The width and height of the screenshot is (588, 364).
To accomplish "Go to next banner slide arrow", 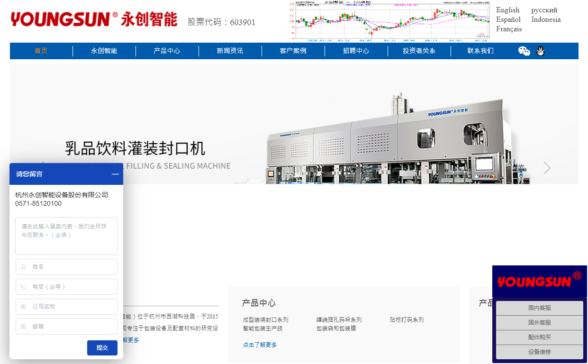I will click(547, 168).
